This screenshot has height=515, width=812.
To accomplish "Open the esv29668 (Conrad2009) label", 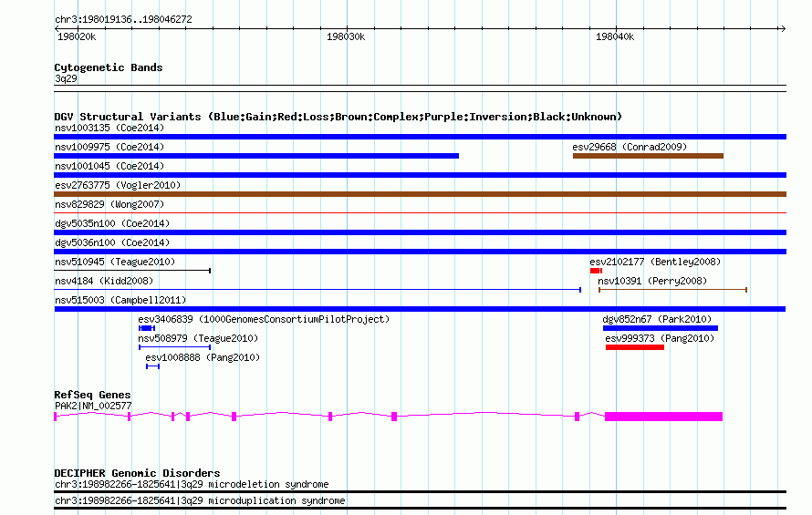I will [x=630, y=147].
